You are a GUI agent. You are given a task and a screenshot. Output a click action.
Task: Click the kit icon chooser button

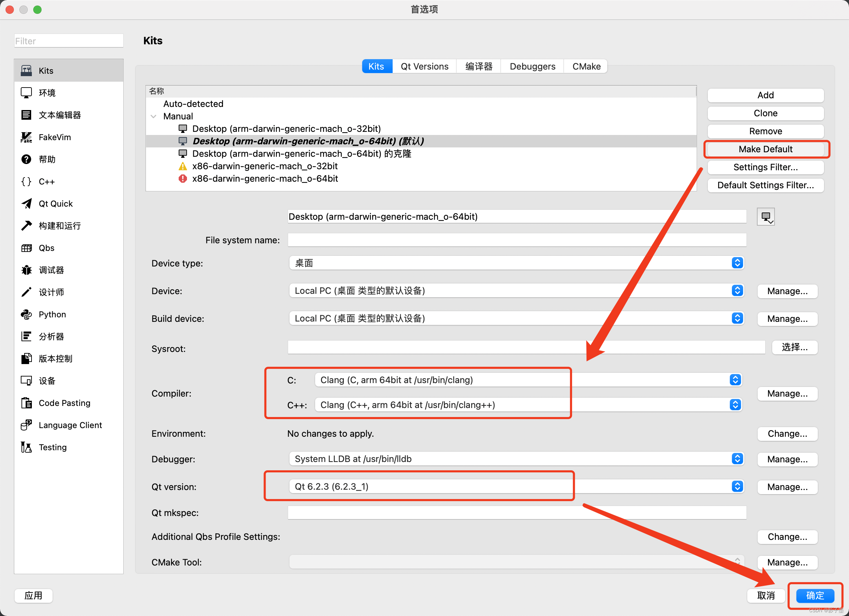click(x=766, y=217)
